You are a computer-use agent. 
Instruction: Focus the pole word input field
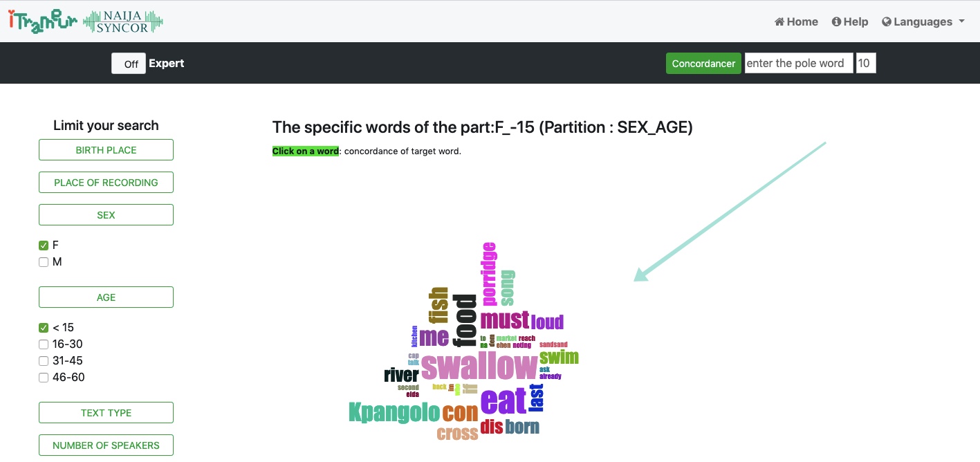coord(799,63)
